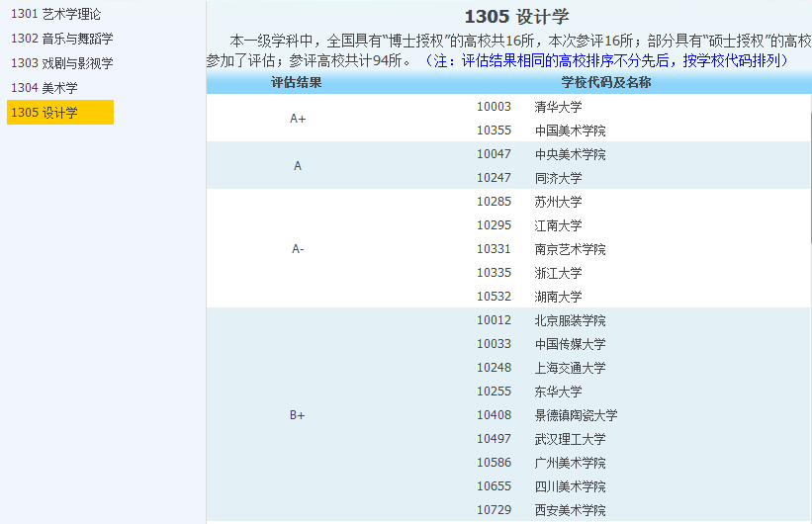Click school code 10248

coord(495,368)
